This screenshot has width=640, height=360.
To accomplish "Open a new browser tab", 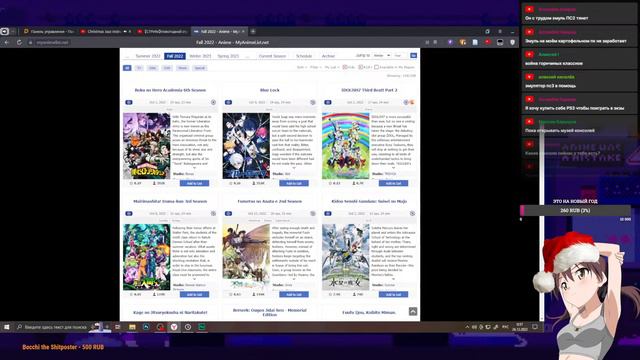I will [253, 31].
